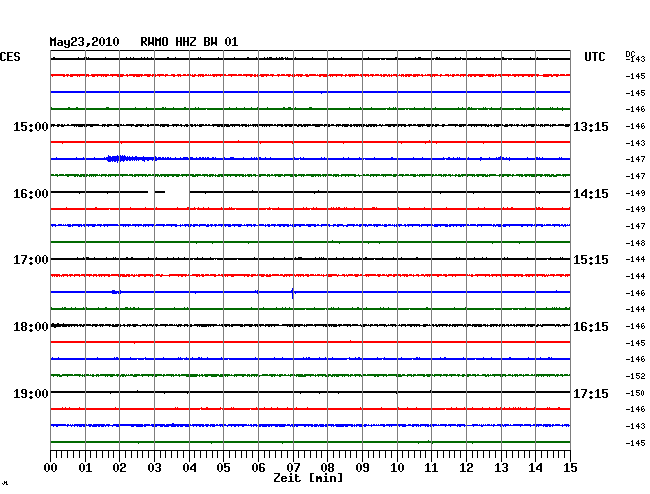
Task: Select the 14:15 UTC time label
Action: coord(591,194)
